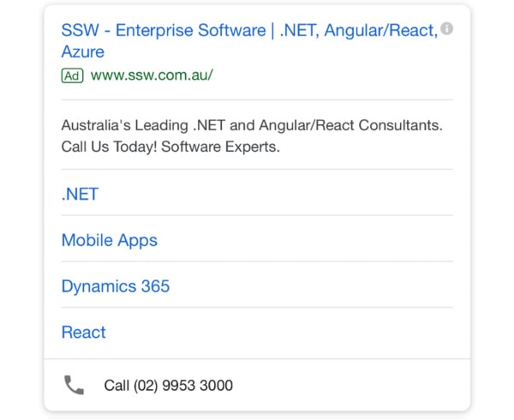Click the green Ad badge
Image resolution: width=514 pixels, height=420 pixels.
(x=72, y=75)
